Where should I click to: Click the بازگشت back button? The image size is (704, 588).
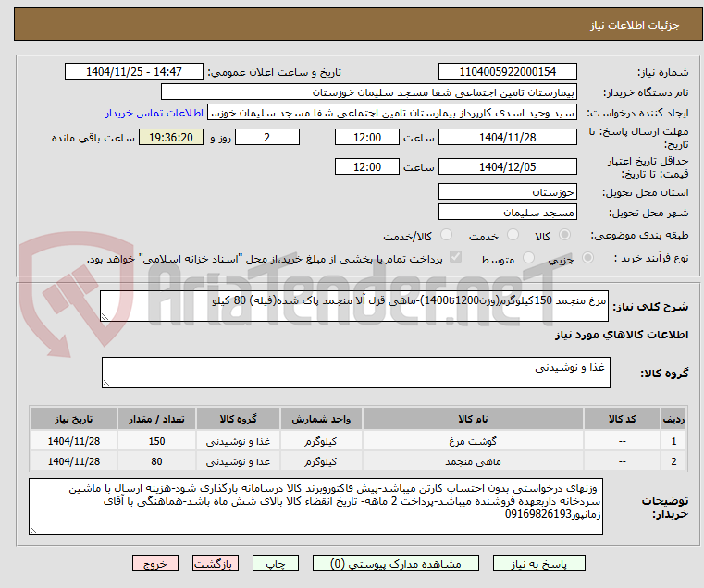(216, 564)
